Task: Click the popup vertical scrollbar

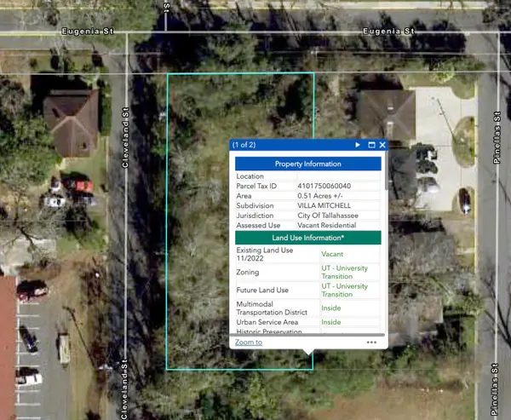Action: [387, 170]
